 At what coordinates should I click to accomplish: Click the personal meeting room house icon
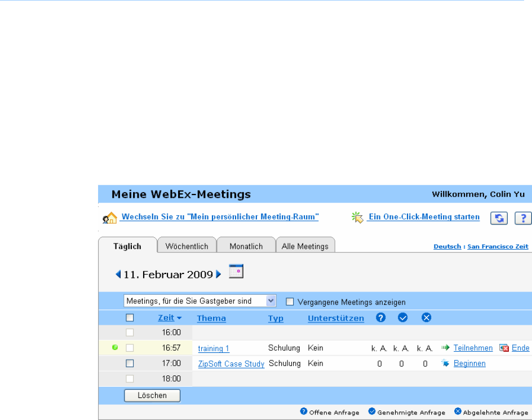pos(109,218)
